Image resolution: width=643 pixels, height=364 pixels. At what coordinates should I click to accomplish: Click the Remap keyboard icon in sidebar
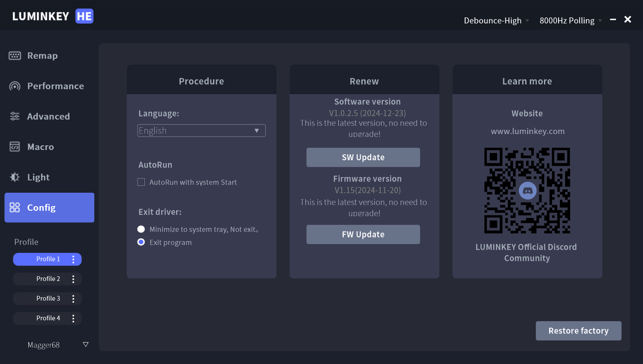[x=15, y=56]
